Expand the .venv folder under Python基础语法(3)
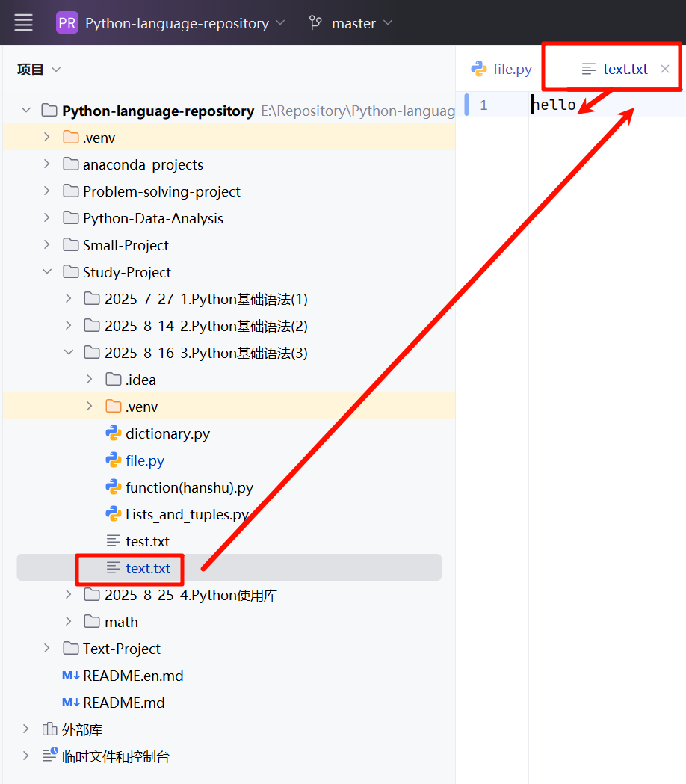Screen dimensions: 686x784 point(90,407)
